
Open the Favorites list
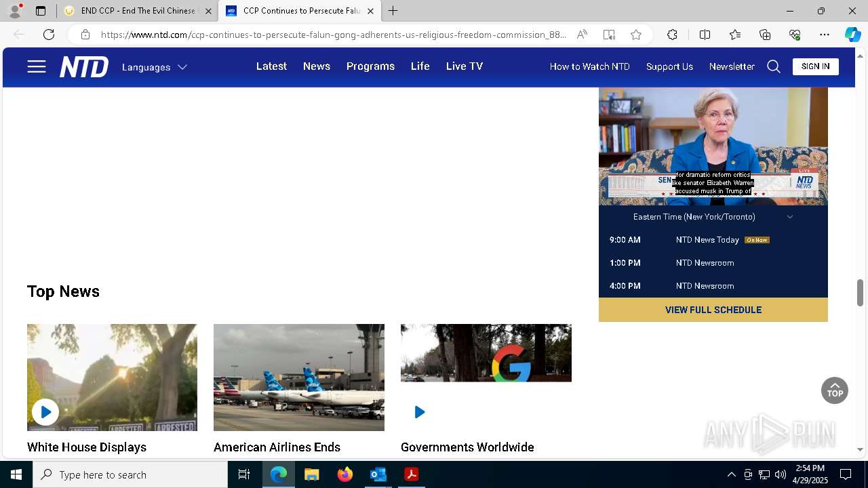click(x=735, y=35)
